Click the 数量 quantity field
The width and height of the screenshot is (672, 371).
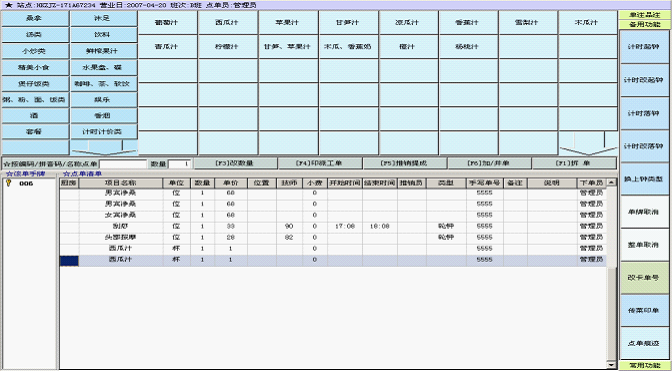tap(180, 164)
